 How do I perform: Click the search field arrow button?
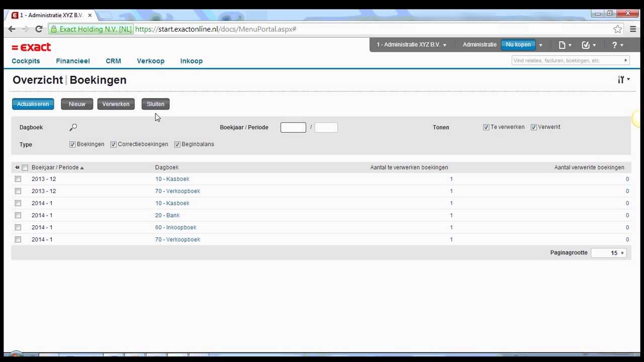pos(625,60)
